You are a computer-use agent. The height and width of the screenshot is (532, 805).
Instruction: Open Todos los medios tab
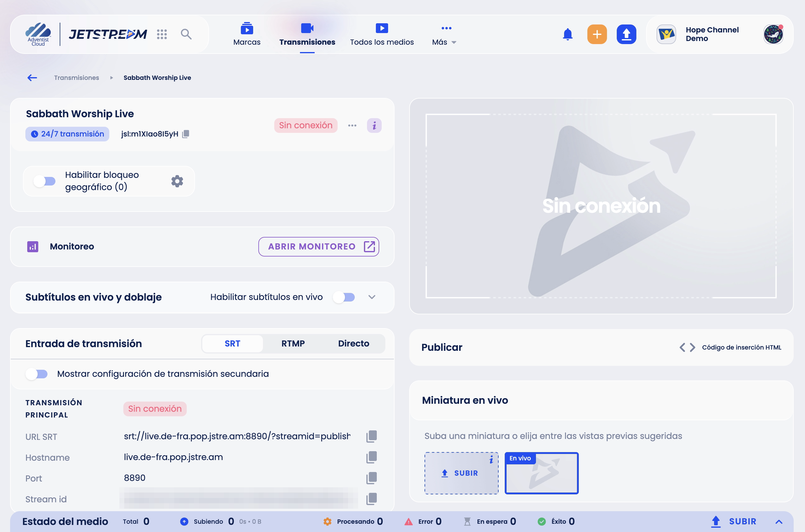pos(382,34)
